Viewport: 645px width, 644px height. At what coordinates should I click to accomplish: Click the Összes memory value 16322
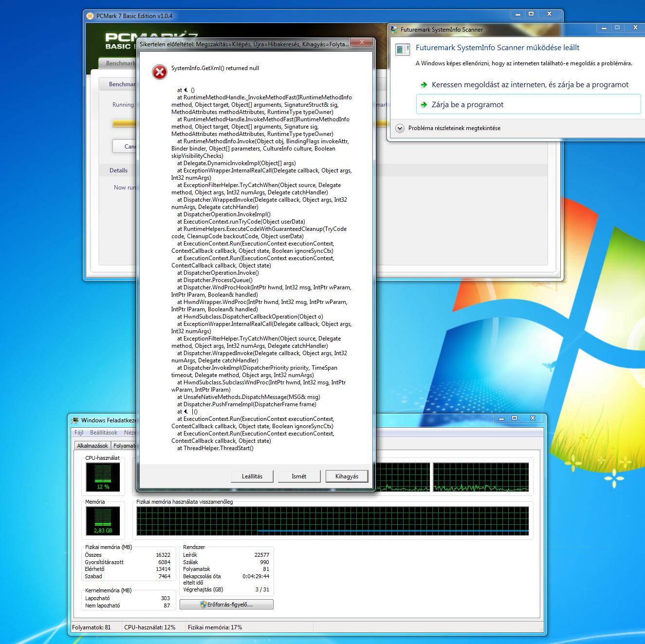point(163,555)
